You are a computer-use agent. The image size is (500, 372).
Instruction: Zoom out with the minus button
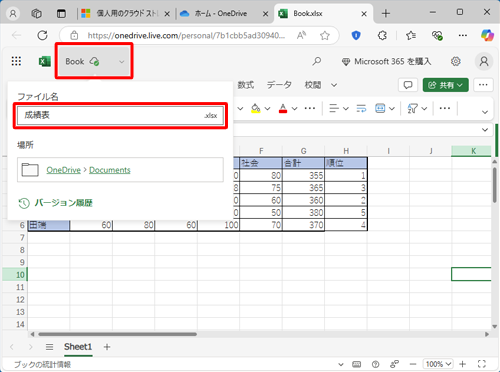coord(413,364)
